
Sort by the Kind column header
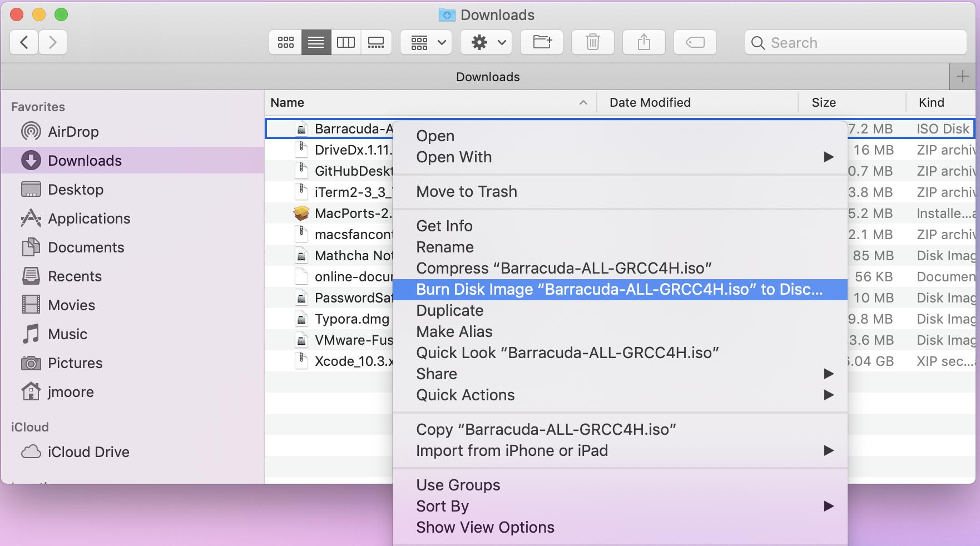pos(941,102)
